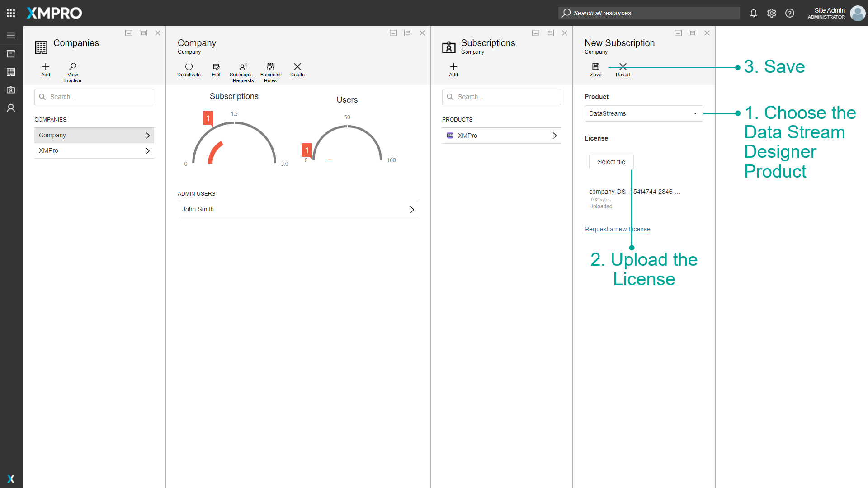Click the Delete company icon
Image resolution: width=868 pixels, height=488 pixels.
click(297, 67)
